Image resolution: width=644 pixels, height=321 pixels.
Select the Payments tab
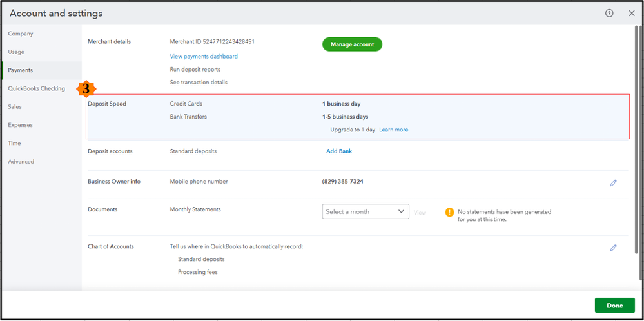[x=21, y=70]
